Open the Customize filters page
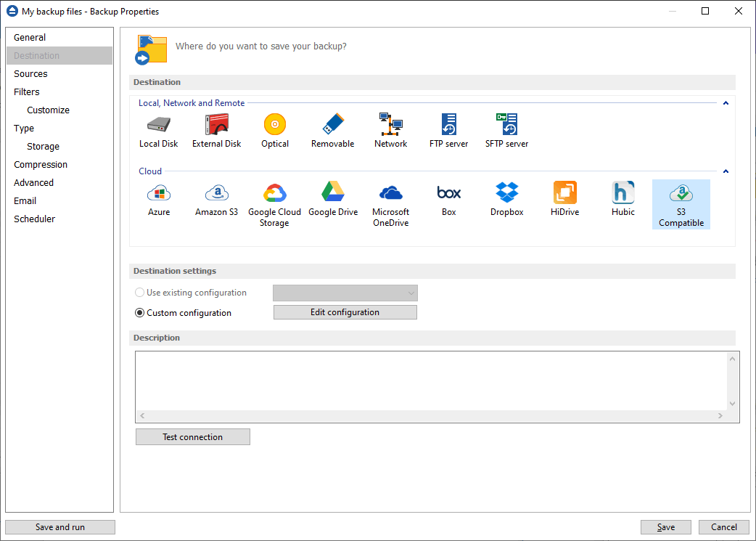 pos(59,110)
